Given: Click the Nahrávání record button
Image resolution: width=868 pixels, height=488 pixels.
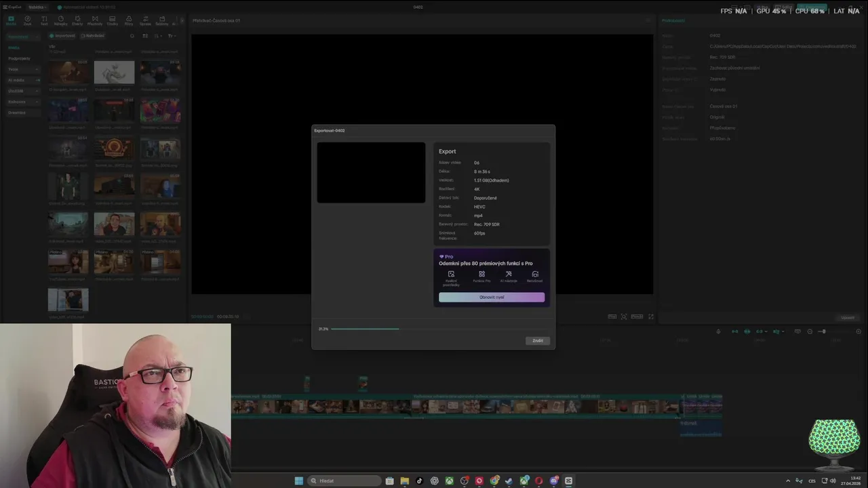Looking at the screenshot, I should pyautogui.click(x=93, y=36).
